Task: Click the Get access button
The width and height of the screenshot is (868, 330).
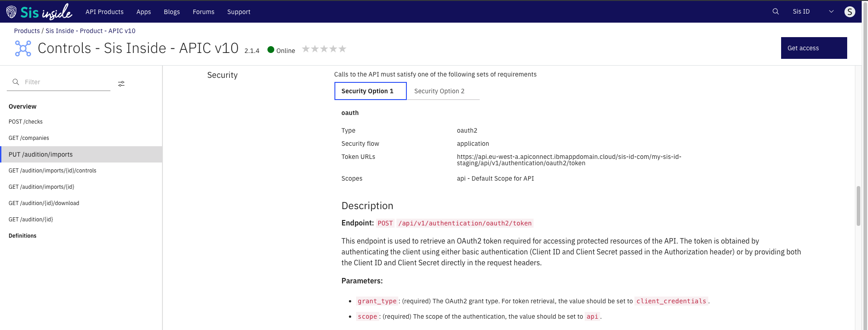Action: [x=814, y=48]
